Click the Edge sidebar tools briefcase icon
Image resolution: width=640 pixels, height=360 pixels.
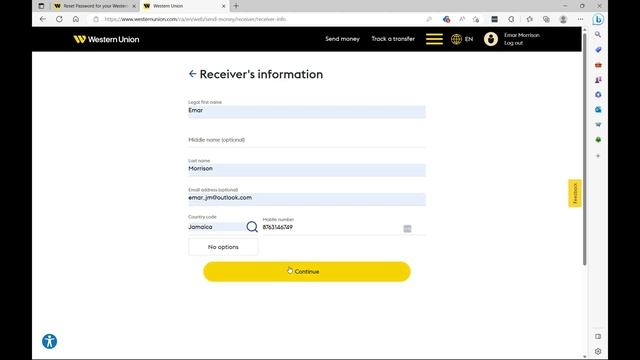[598, 65]
